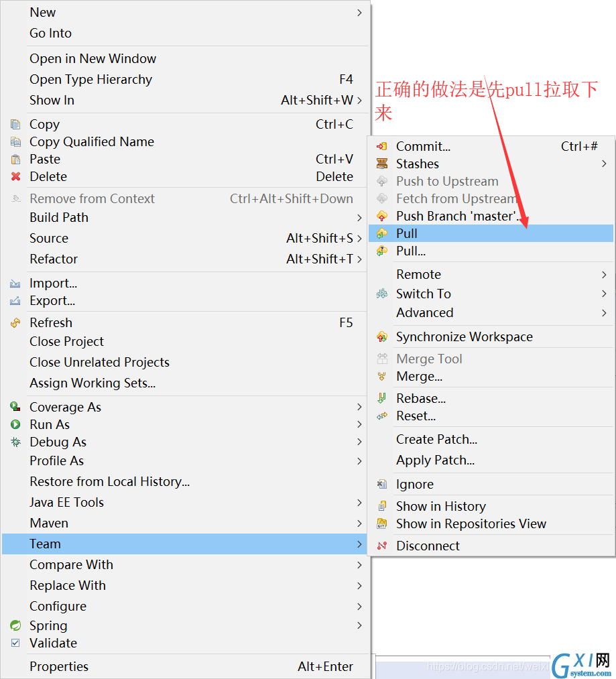
Task: Click Ctrl+# shortcut text beside Commit
Action: (x=579, y=146)
